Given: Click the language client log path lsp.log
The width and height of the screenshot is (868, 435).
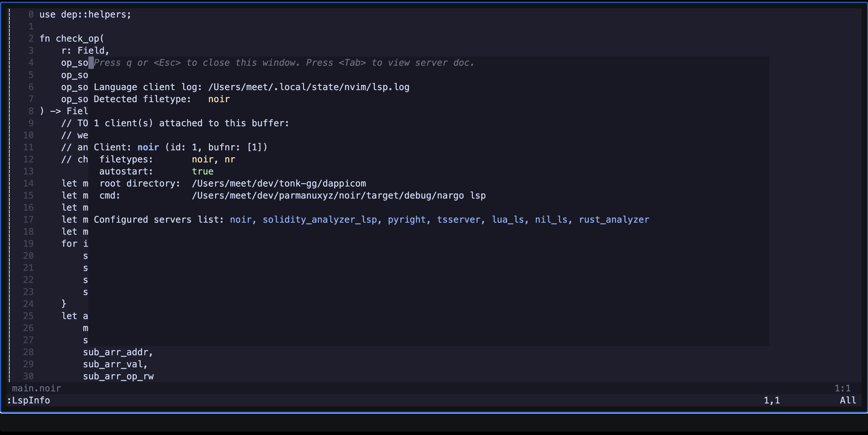Looking at the screenshot, I should coord(309,87).
